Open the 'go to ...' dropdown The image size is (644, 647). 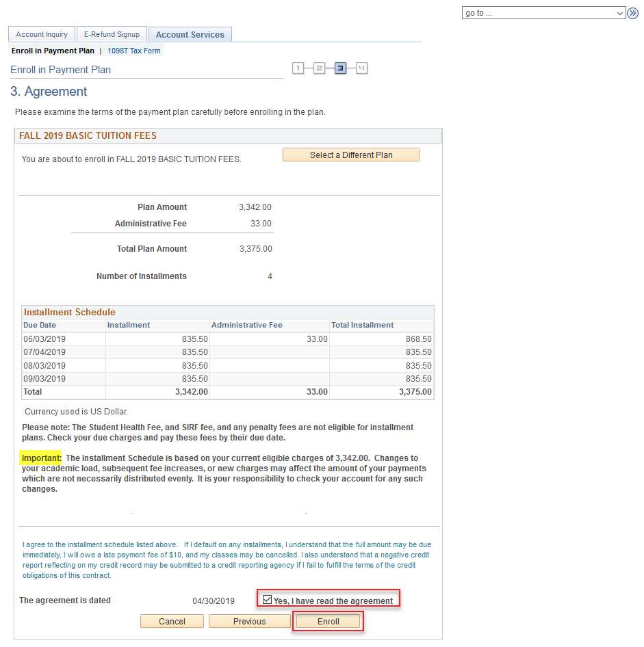click(543, 13)
